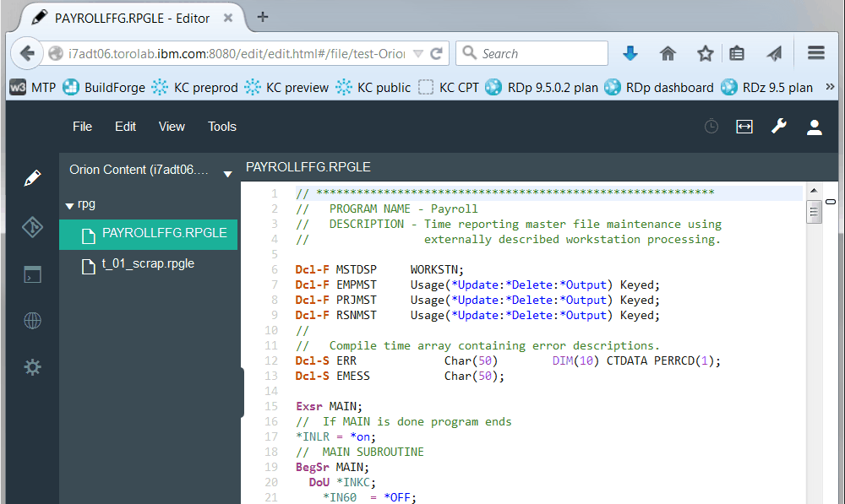Toggle the side-by-side split editor icon
Screen dimensions: 845x504
pos(744,127)
